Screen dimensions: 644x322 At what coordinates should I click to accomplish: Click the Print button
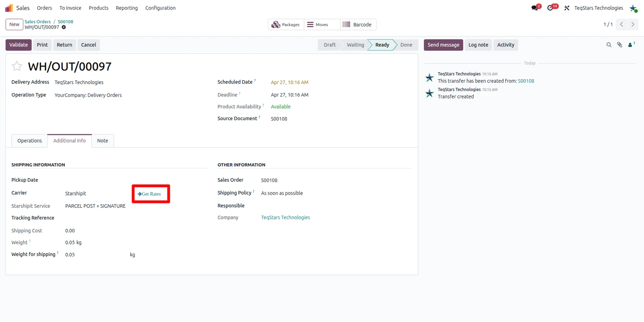(x=42, y=45)
